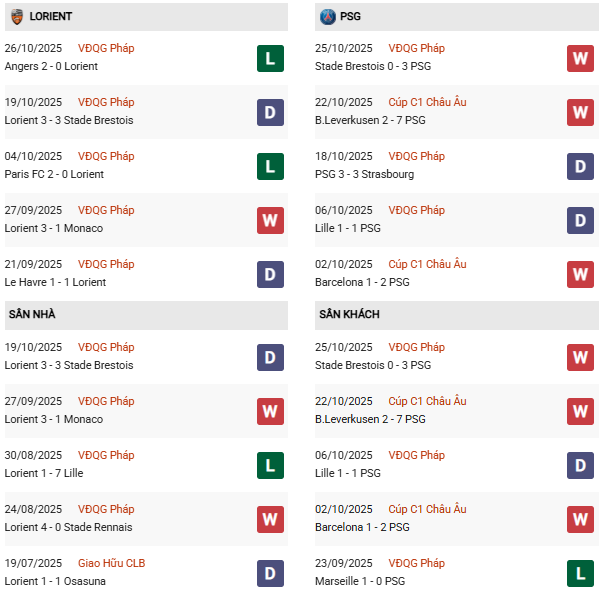The height and width of the screenshot is (594, 600).
Task: Open the B.Leverkusen 2-7 PSG away match
Action: click(x=369, y=419)
